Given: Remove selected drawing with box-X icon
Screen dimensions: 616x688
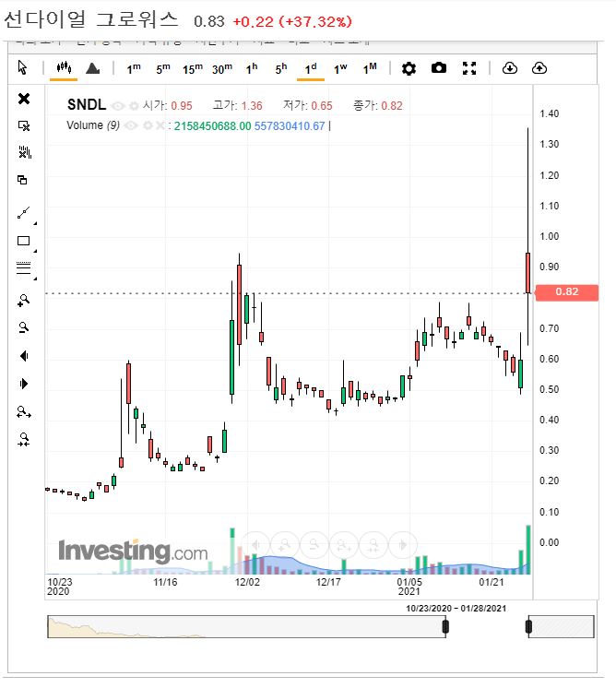Looking at the screenshot, I should [x=24, y=126].
